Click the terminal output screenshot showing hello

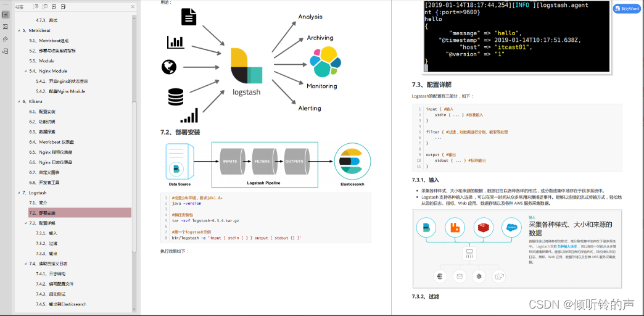[518, 36]
